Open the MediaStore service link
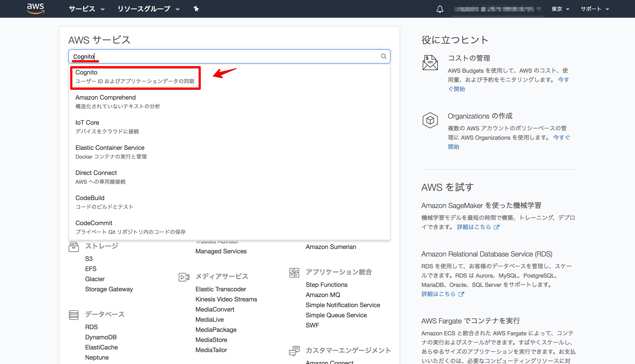635x364 pixels. click(211, 340)
